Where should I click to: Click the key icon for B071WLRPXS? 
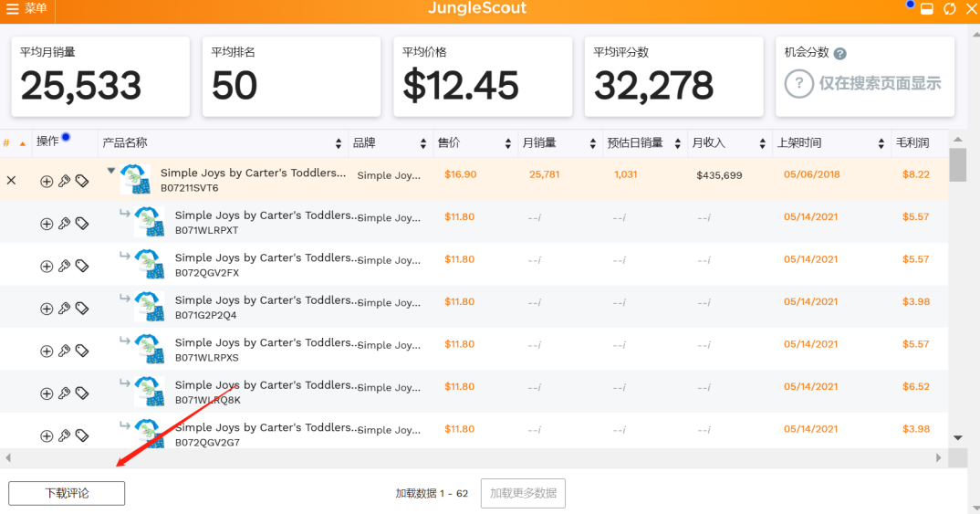65,351
